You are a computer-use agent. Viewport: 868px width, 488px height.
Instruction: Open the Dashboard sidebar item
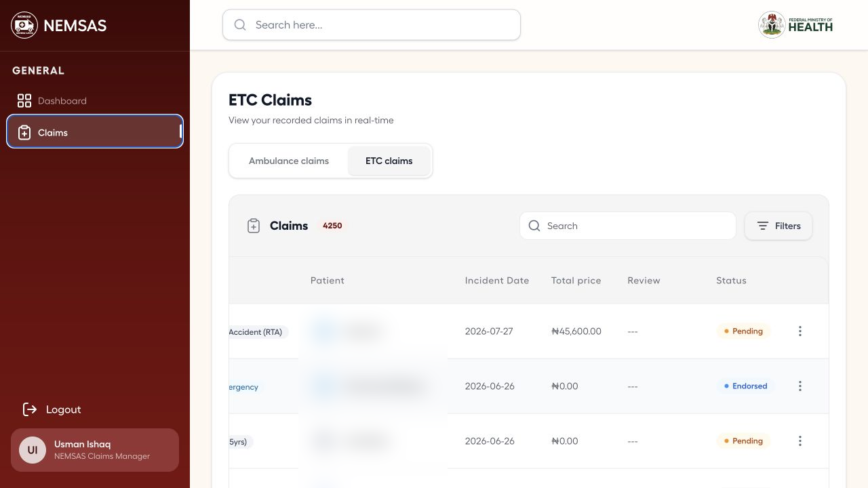coord(95,101)
